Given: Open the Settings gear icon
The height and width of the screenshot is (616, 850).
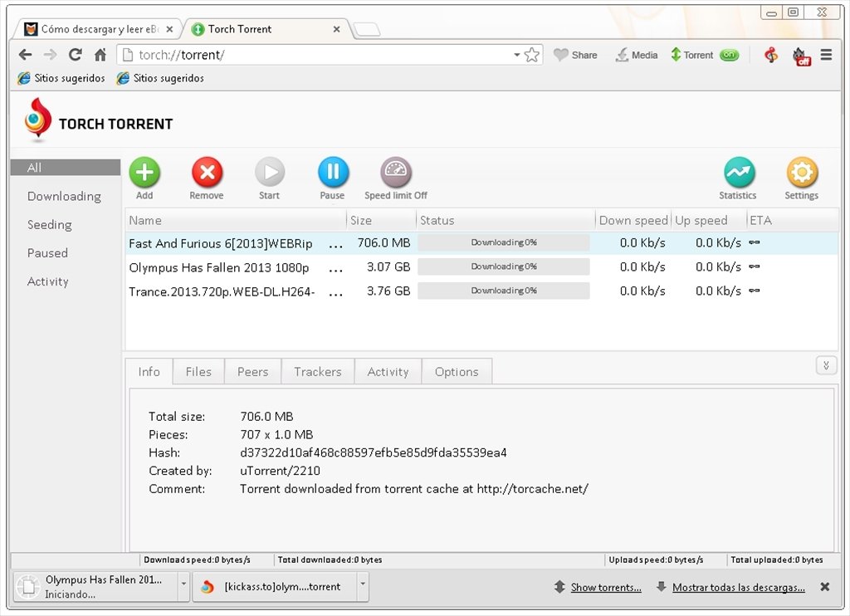Looking at the screenshot, I should pos(802,173).
